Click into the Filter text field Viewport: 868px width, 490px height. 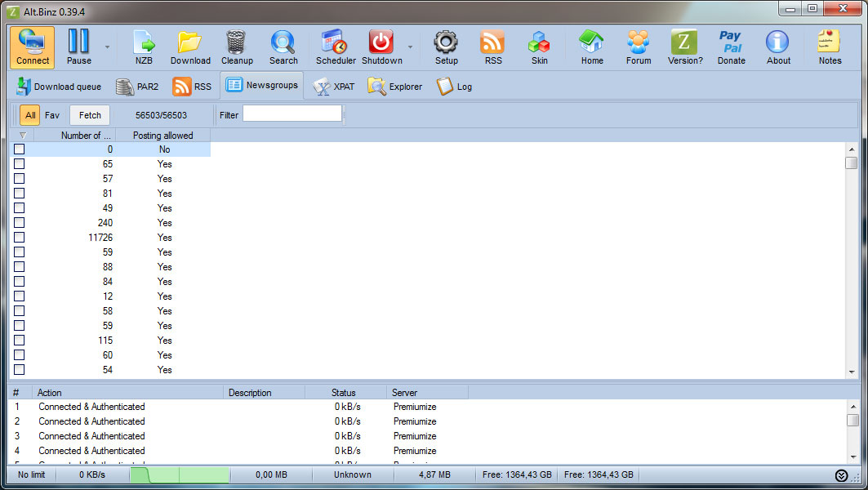coord(292,114)
